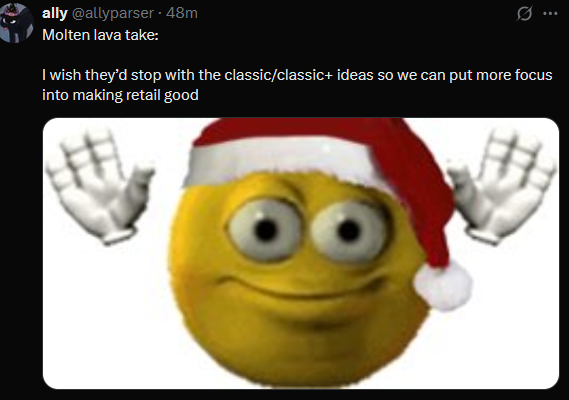
Task: Click the sentence starting "I wish they'd stop"
Action: click(x=297, y=75)
